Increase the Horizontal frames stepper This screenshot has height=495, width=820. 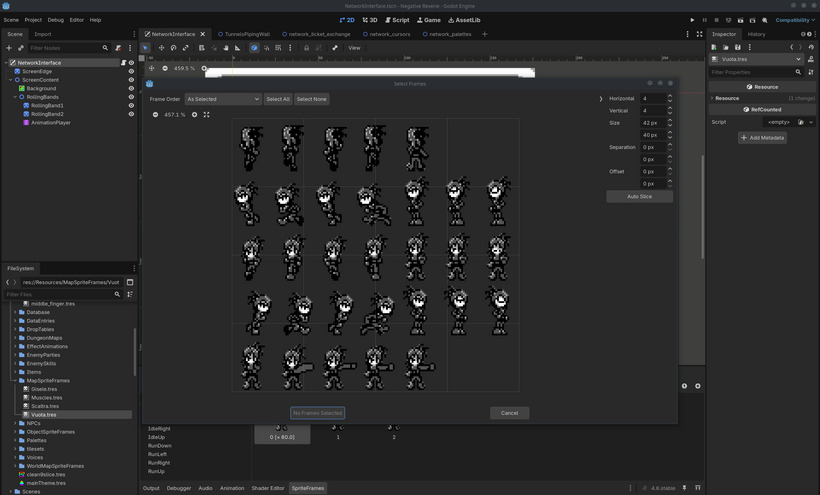pos(670,96)
